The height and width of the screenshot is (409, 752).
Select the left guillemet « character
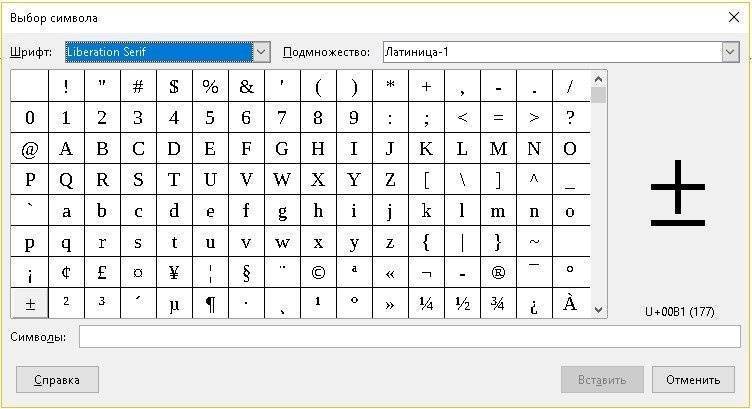click(390, 272)
